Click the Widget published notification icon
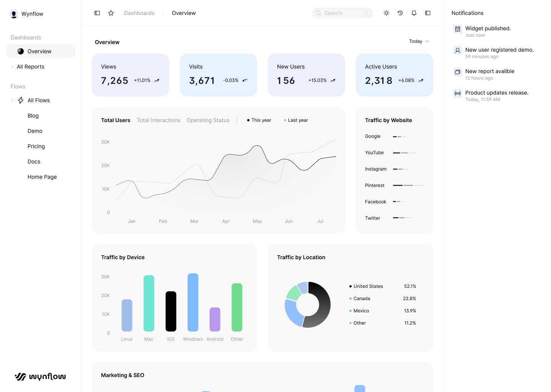Screen dimensions: 551x392 click(458, 29)
